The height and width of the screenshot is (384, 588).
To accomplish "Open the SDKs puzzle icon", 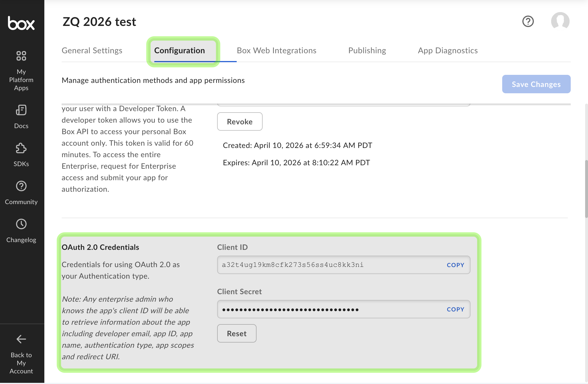I will [x=21, y=148].
